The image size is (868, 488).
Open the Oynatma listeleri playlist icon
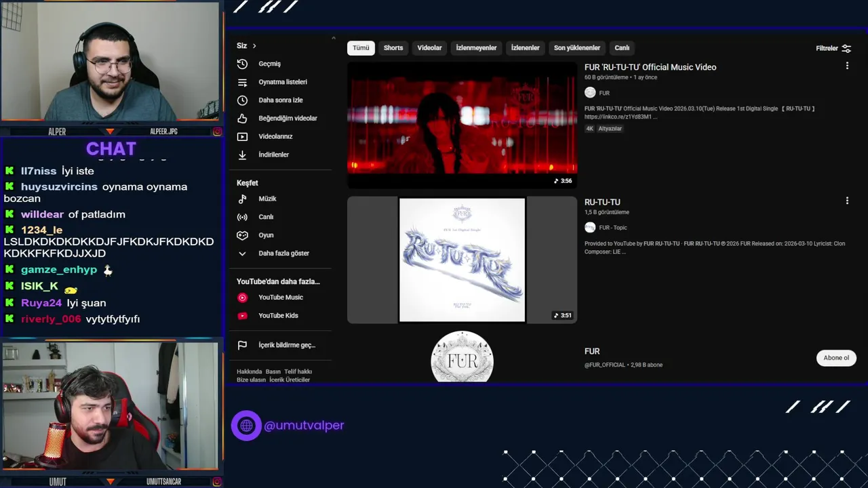(x=242, y=82)
